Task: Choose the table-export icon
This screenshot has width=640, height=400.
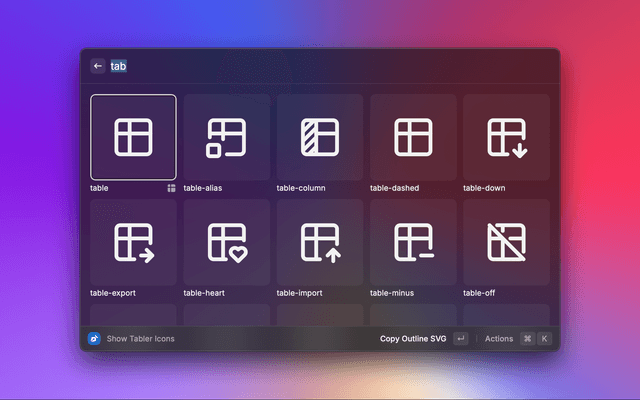Action: tap(133, 242)
